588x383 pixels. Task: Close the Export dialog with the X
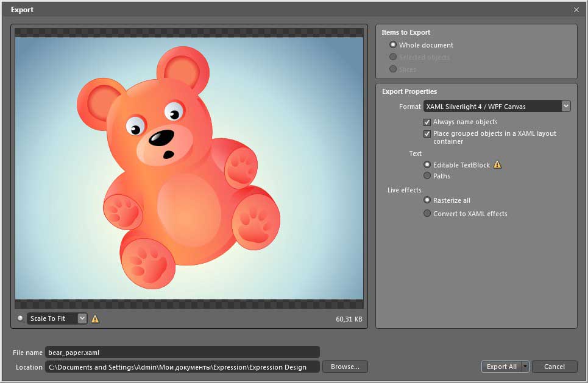tap(576, 10)
